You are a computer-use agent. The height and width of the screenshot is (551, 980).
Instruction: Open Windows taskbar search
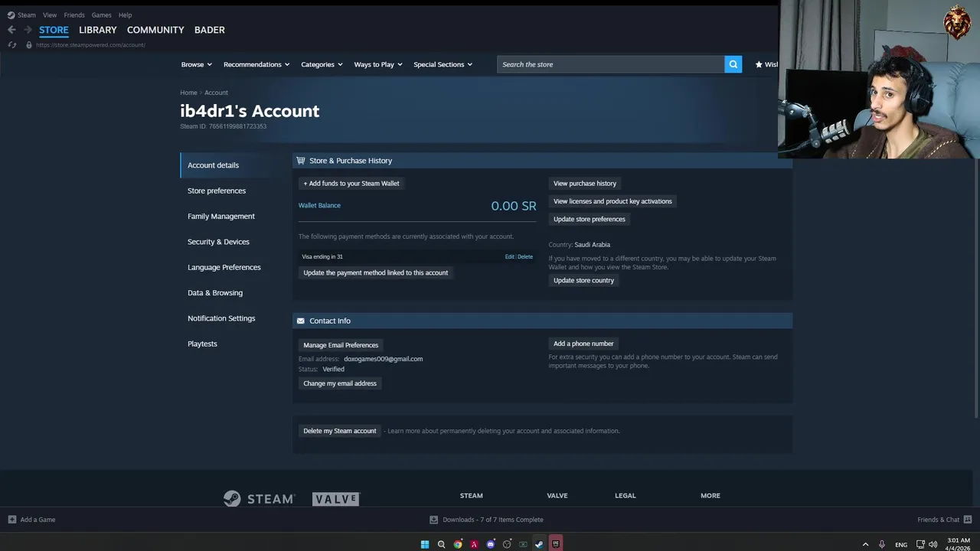click(441, 544)
